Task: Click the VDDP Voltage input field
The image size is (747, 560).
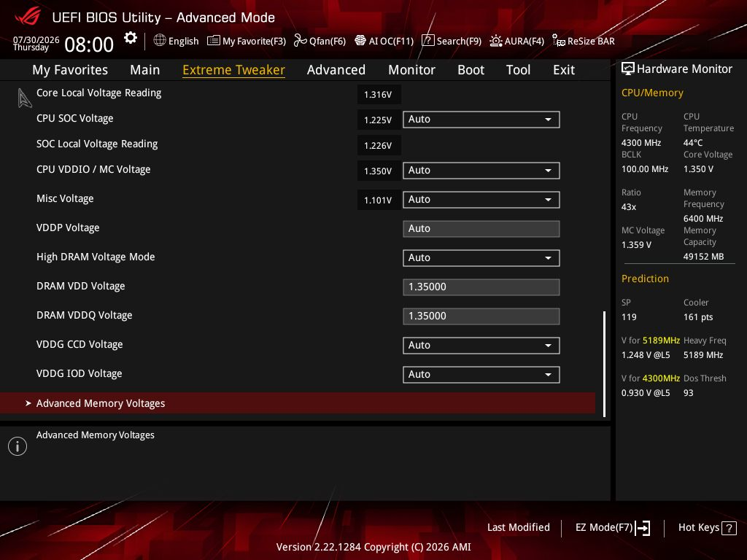Action: point(481,228)
